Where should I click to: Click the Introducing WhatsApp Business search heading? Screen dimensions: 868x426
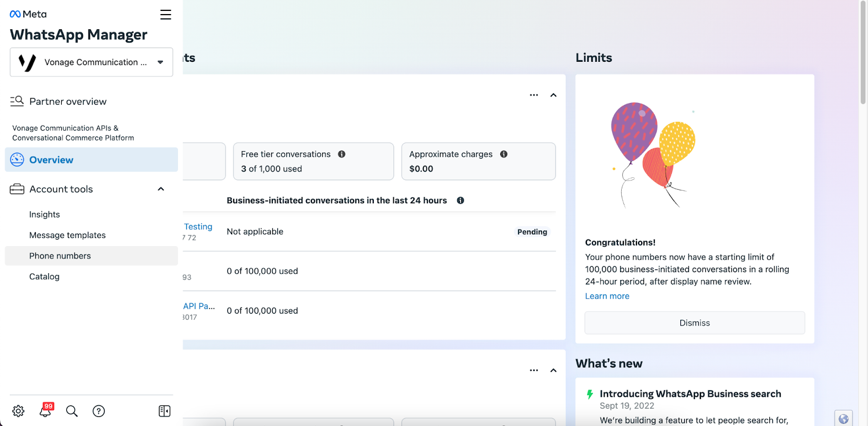(690, 394)
